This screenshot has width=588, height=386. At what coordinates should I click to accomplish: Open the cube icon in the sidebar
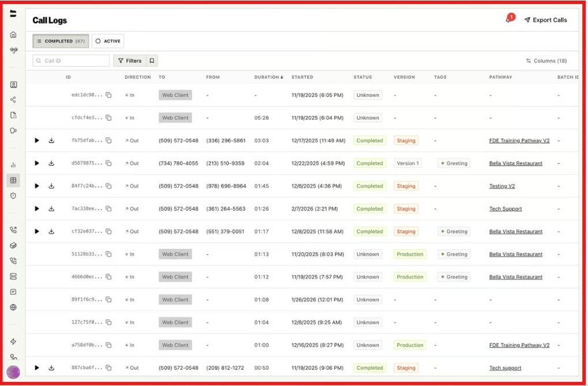tap(13, 245)
